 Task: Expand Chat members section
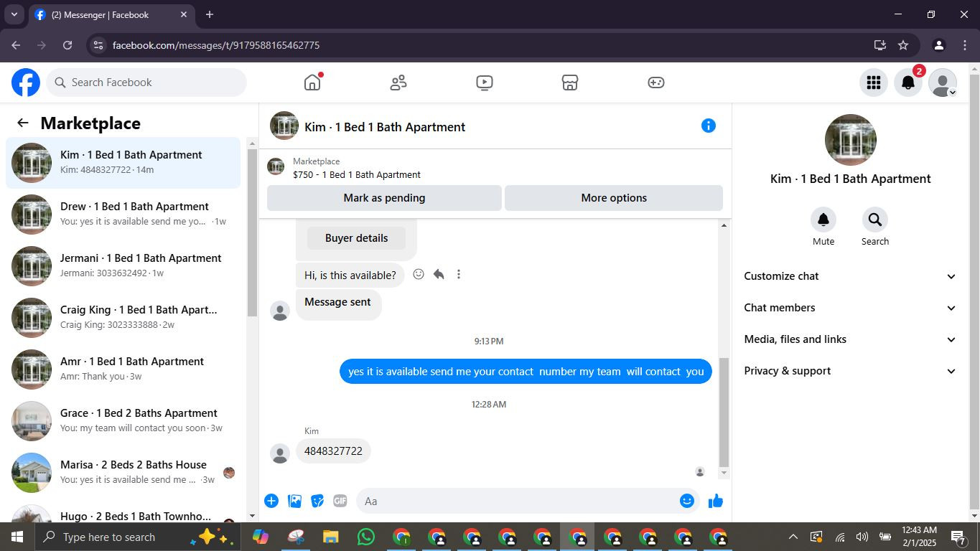(850, 308)
